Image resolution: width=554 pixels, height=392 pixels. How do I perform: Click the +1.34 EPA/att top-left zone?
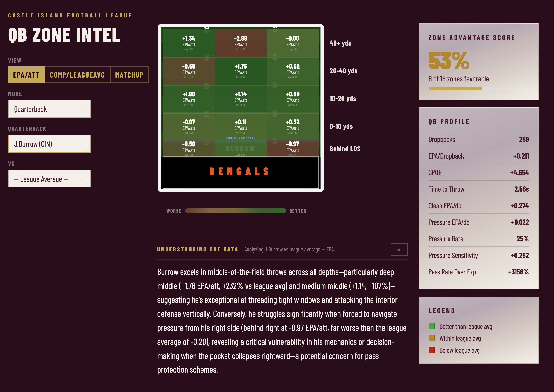pos(189,43)
